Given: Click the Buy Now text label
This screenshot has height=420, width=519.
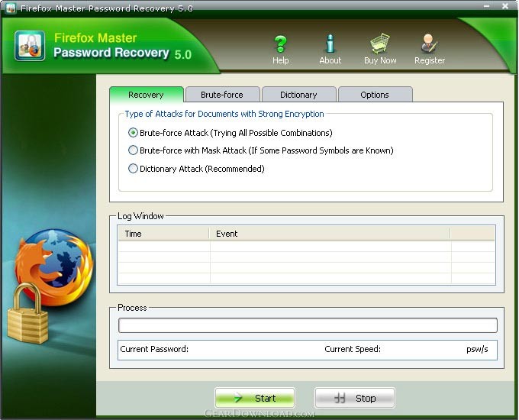Looking at the screenshot, I should (380, 60).
